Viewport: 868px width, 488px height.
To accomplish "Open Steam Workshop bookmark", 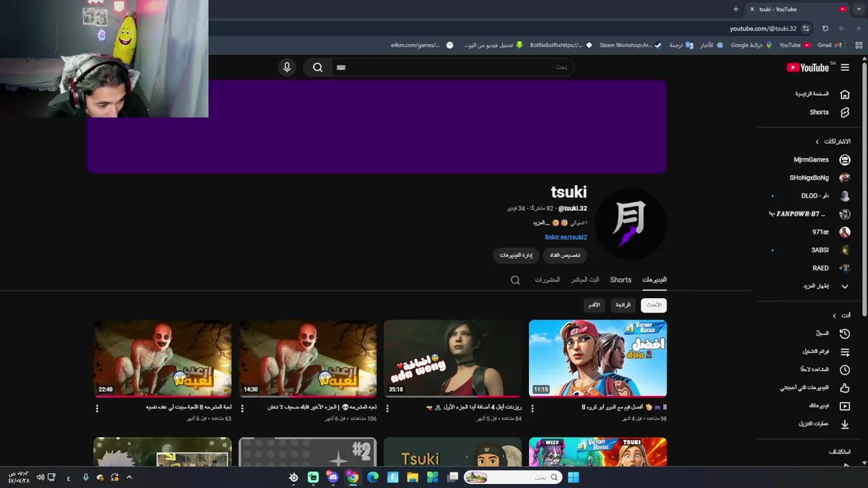I will pyautogui.click(x=631, y=45).
